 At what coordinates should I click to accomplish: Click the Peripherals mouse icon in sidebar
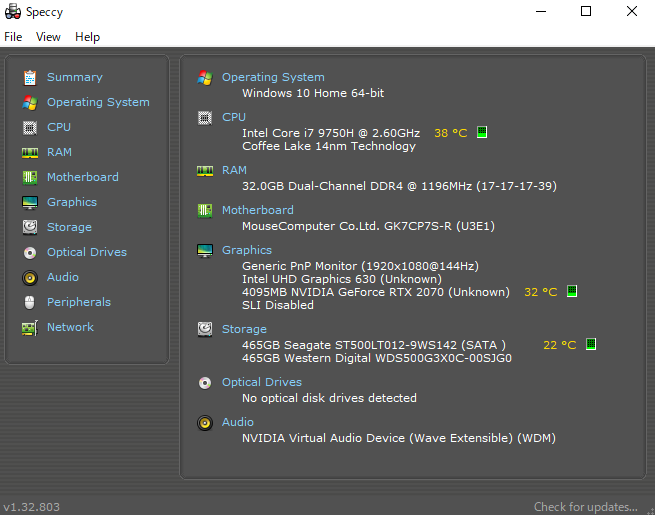coord(30,302)
